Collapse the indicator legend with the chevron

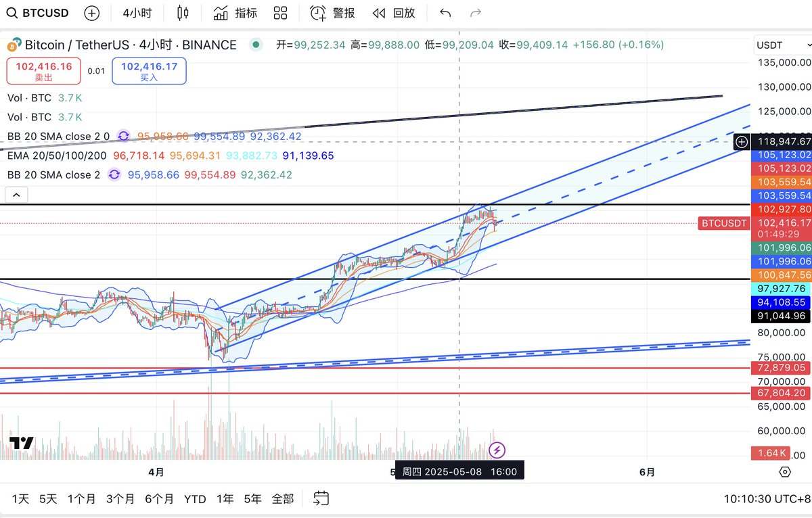pos(17,195)
